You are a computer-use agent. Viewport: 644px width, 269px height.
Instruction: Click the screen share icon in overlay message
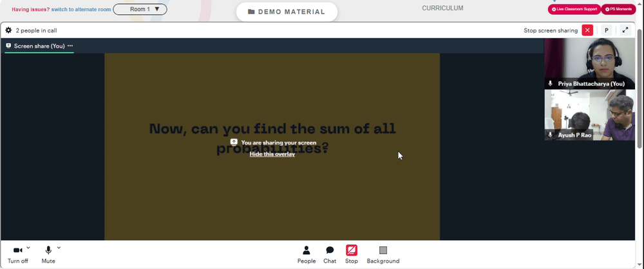point(234,143)
